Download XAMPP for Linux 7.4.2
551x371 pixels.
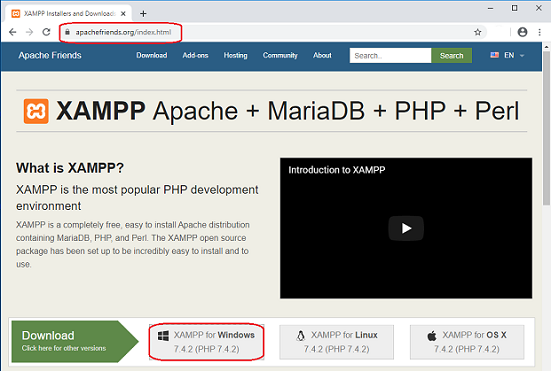(x=337, y=342)
